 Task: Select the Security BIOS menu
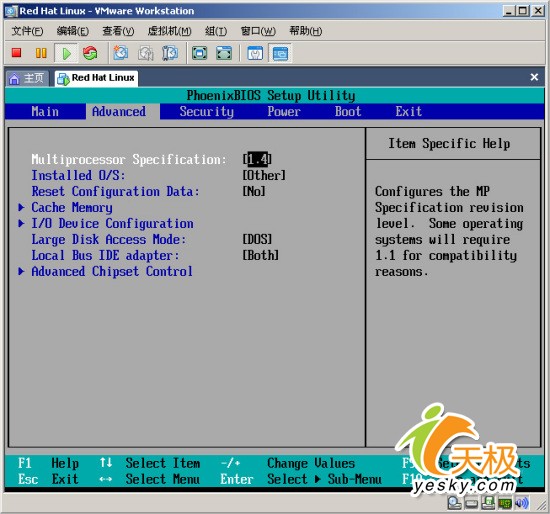[207, 112]
